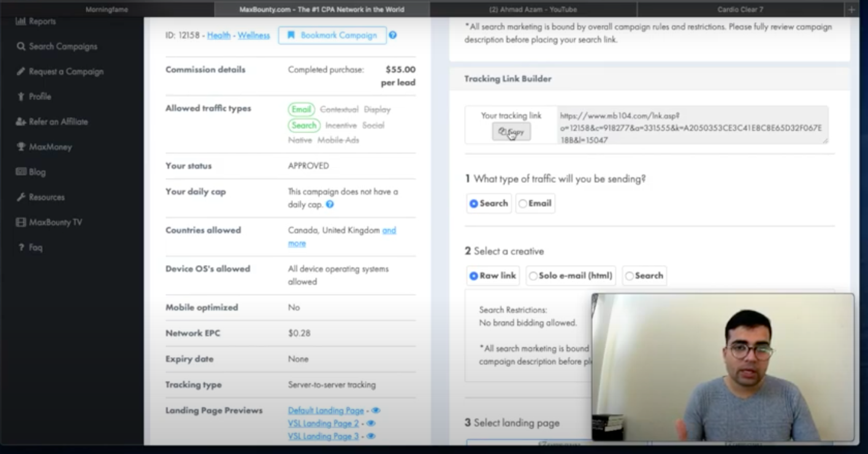Open VSL Landing Page 2 link
Image resolution: width=868 pixels, height=454 pixels.
[323, 423]
